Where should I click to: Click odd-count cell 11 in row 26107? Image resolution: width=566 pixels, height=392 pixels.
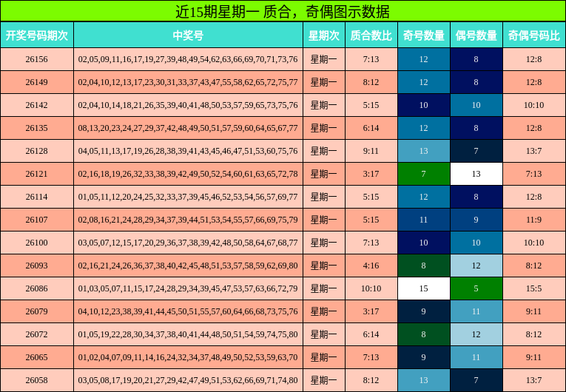(x=424, y=220)
